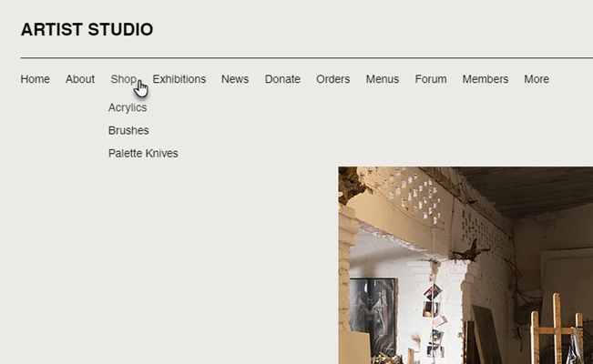Go to the Orders page
Viewport: 593px width, 364px height.
pyautogui.click(x=332, y=79)
